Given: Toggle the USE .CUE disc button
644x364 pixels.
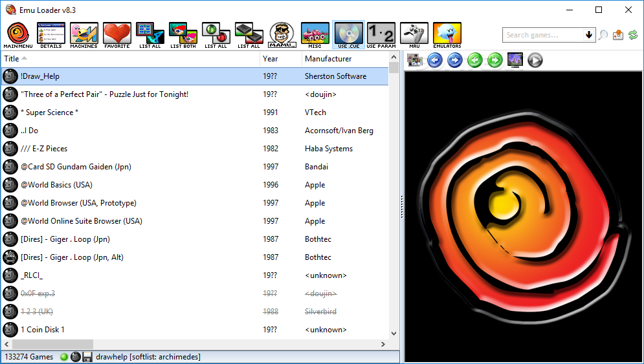Looking at the screenshot, I should point(348,35).
